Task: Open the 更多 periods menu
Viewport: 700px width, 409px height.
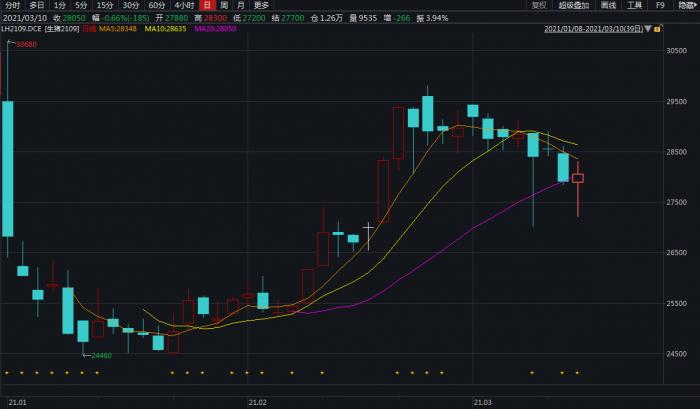Action: pos(262,5)
